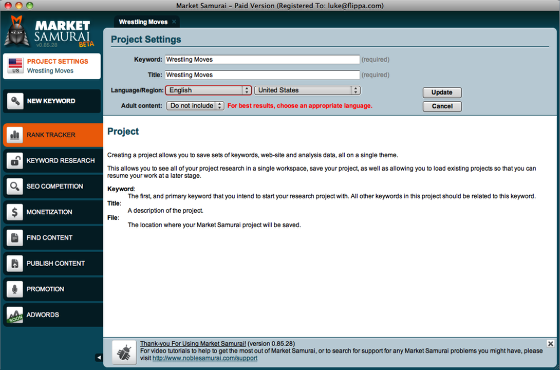Viewport: 560px width, 370px height.
Task: Click the Keyword Research padlock icon
Action: point(15,160)
